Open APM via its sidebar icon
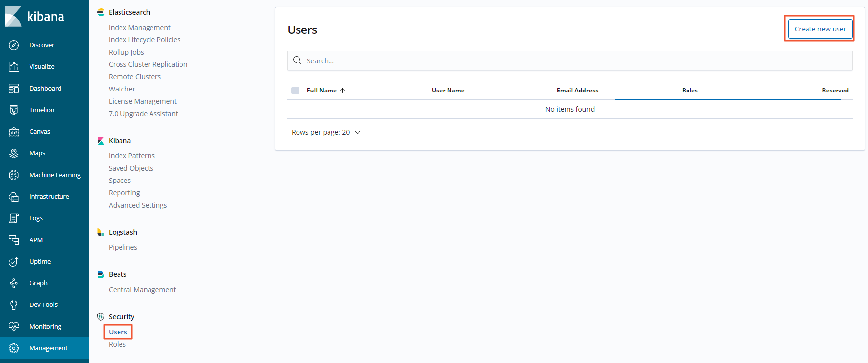The image size is (868, 363). point(14,240)
